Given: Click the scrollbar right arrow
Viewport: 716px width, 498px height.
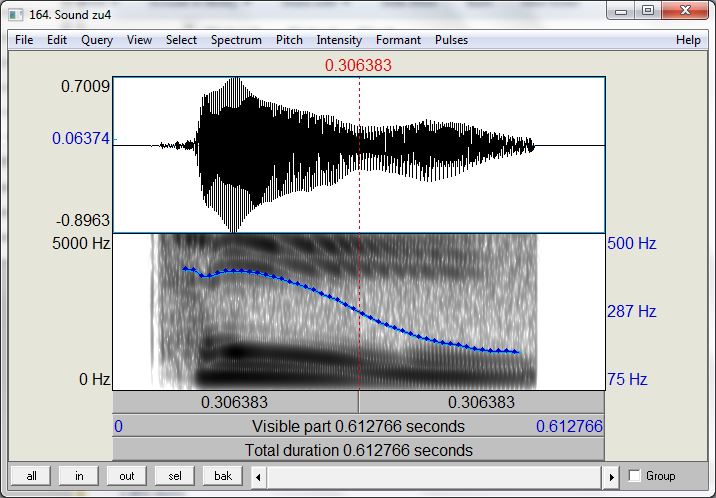Looking at the screenshot, I should pos(611,477).
